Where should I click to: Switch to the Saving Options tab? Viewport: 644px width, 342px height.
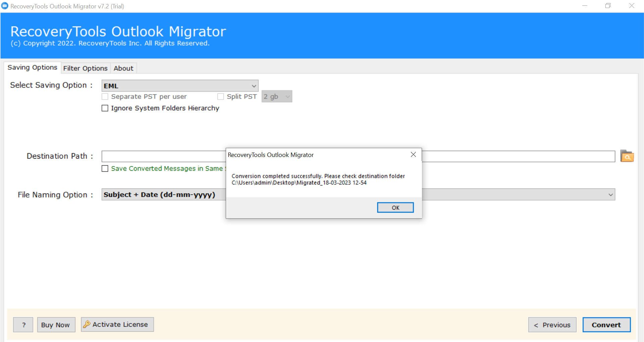[33, 67]
